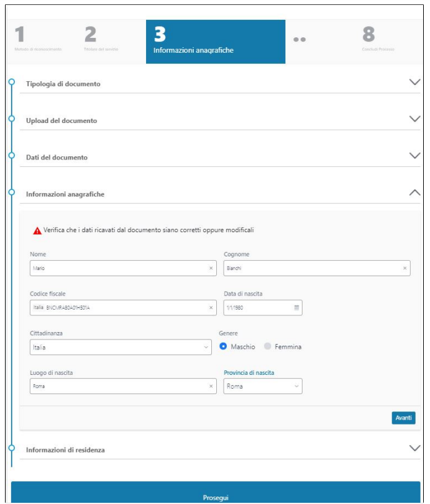Click timeline circle next to Informazioni di residenza
Viewport: 430px width, 504px height.
click(x=11, y=448)
